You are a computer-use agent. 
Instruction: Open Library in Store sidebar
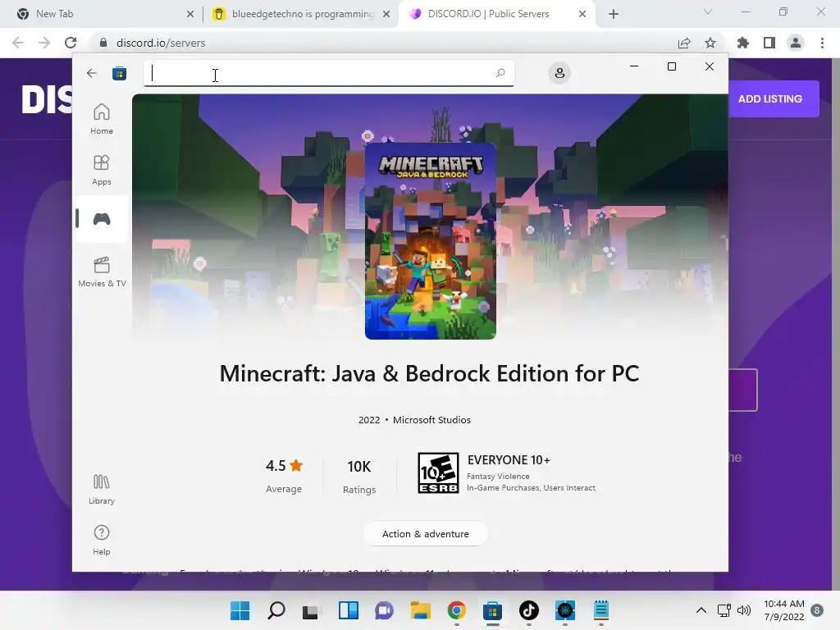[101, 489]
